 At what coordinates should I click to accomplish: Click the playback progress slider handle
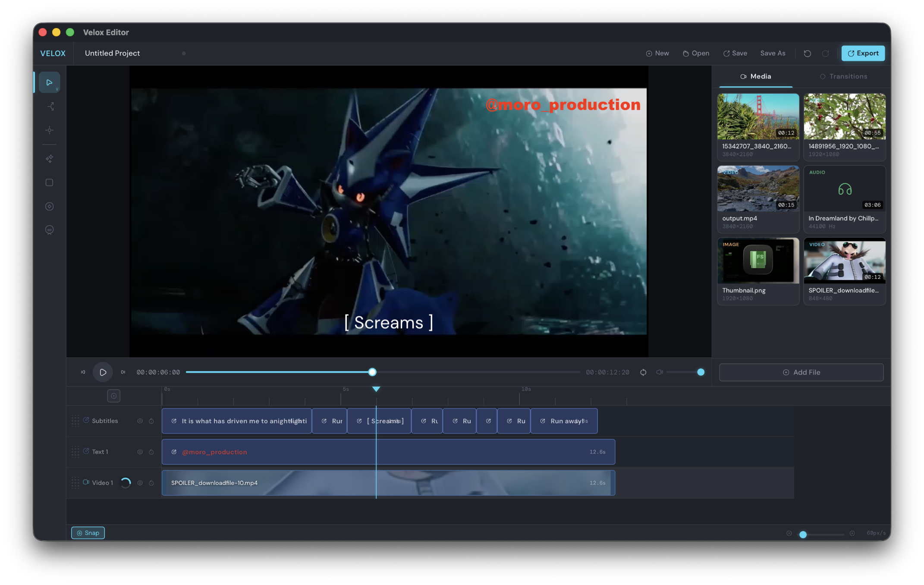pos(372,372)
